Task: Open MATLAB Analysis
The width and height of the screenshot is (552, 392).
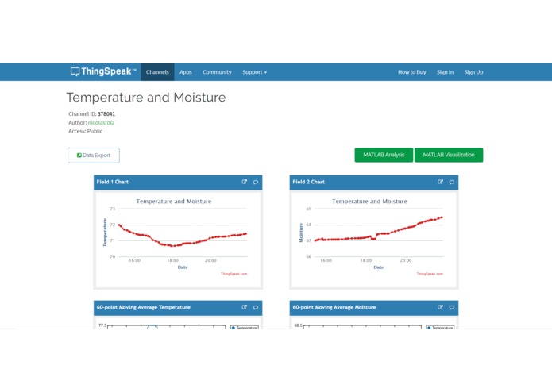Action: (384, 155)
